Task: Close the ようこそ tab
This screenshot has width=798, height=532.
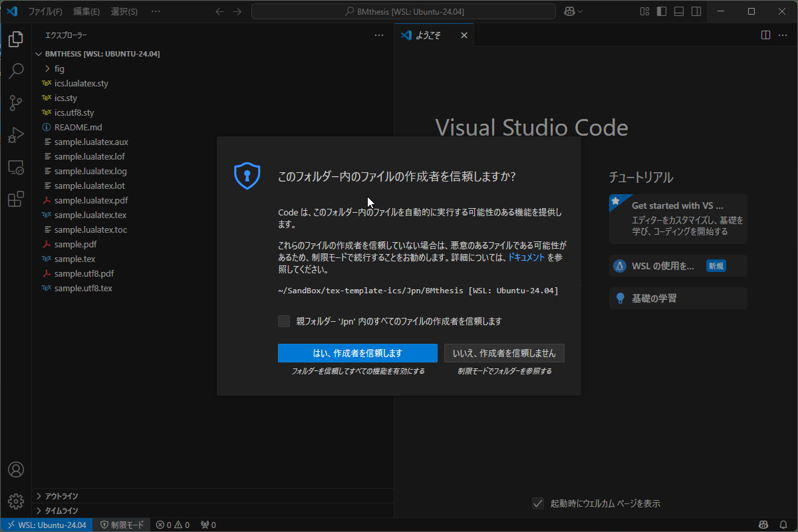Action: click(464, 35)
